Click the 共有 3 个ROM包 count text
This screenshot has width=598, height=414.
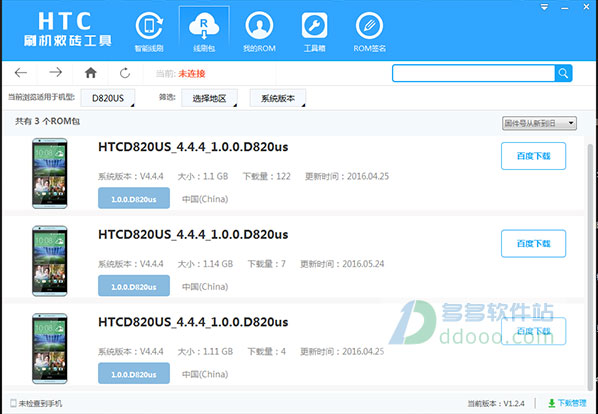click(x=48, y=122)
